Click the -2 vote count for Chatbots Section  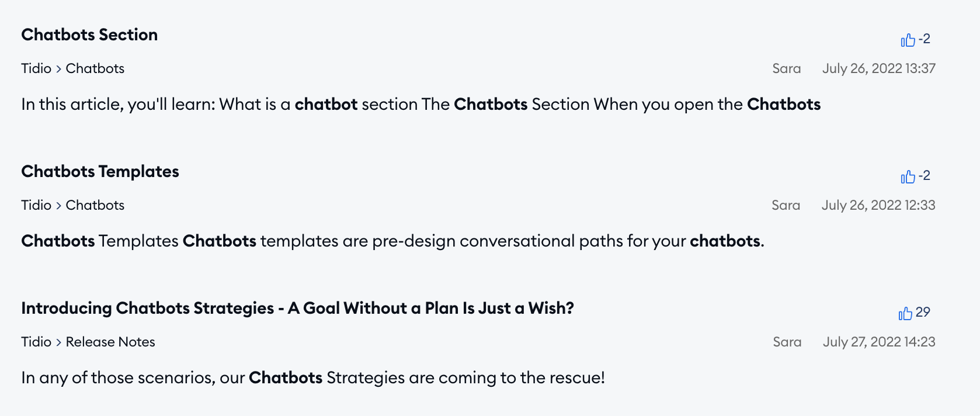click(924, 39)
